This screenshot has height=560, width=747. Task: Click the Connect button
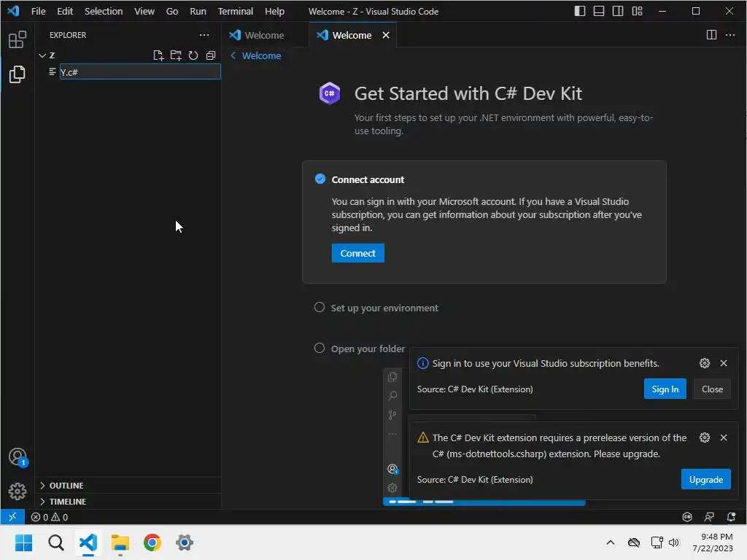pyautogui.click(x=357, y=253)
